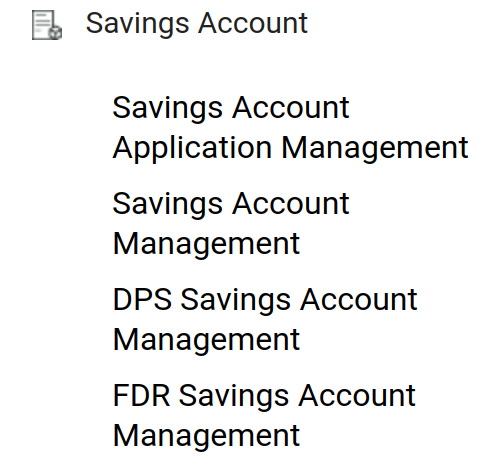Open the Savings Account menu header

point(197,23)
